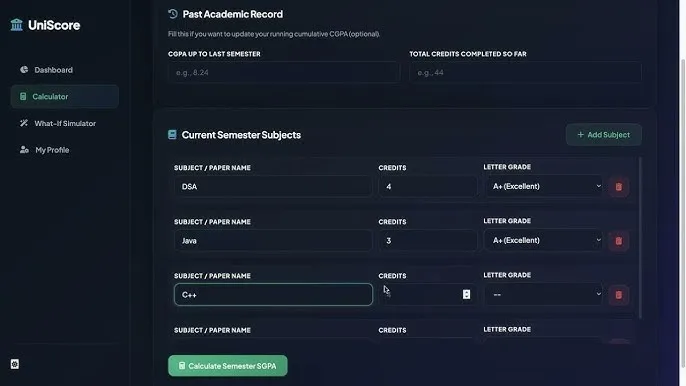Click the 'Current Semester Subjects' heading
The height and width of the screenshot is (386, 686).
(241, 135)
